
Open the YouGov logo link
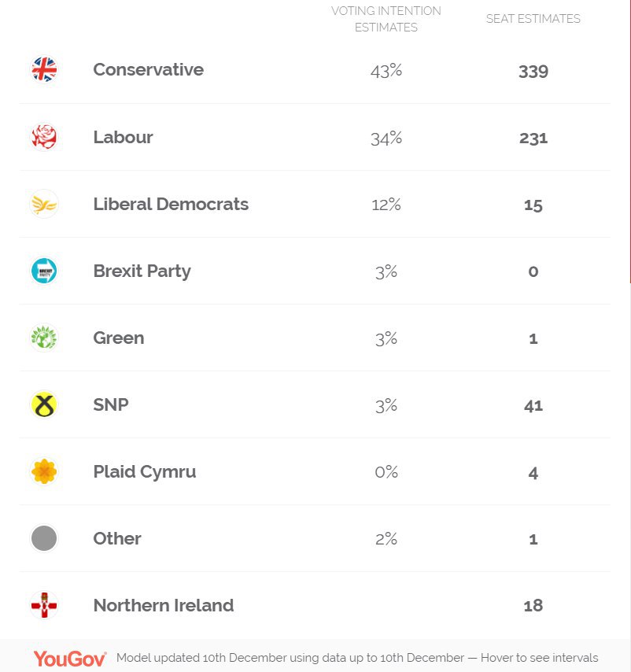tap(70, 659)
